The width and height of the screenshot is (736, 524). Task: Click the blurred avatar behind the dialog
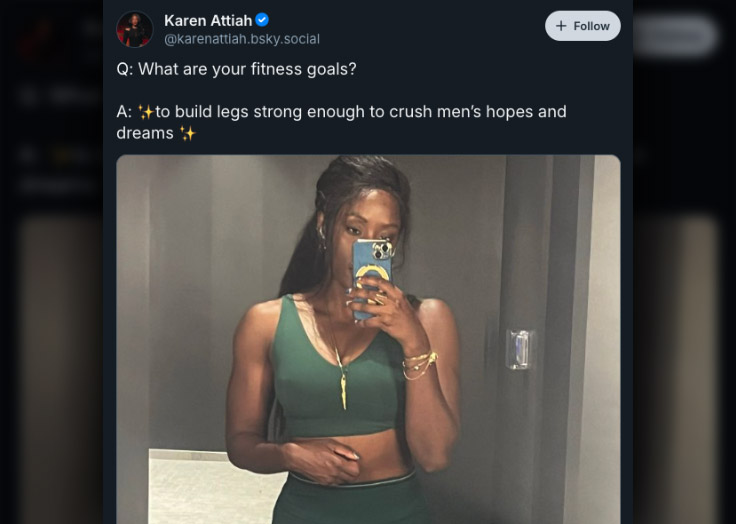coord(38,37)
